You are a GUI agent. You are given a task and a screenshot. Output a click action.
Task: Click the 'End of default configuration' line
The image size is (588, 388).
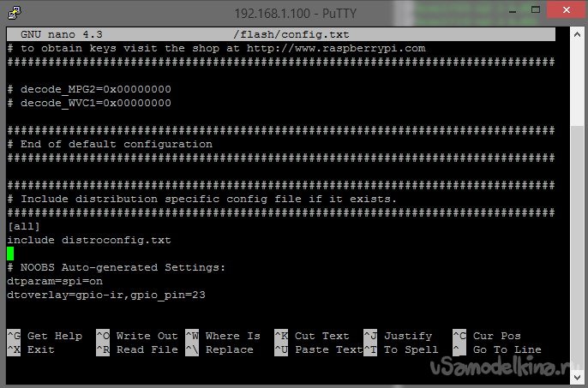coord(110,145)
